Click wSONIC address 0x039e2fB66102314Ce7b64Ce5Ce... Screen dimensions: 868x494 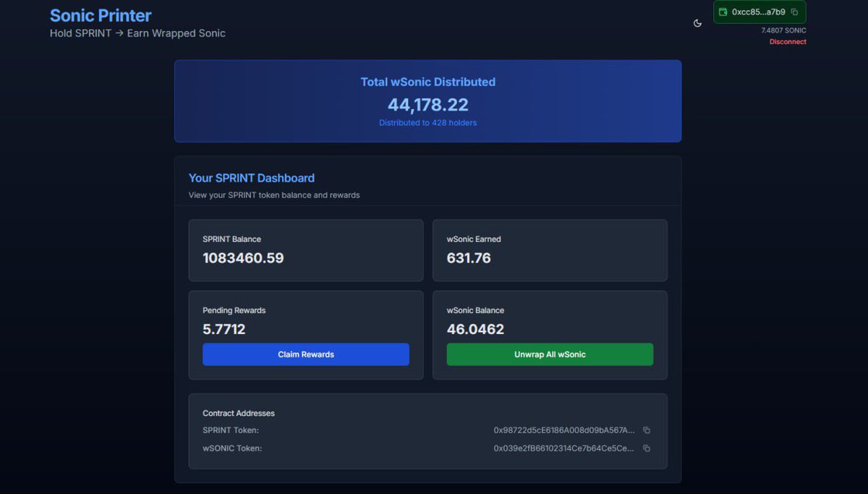(564, 448)
